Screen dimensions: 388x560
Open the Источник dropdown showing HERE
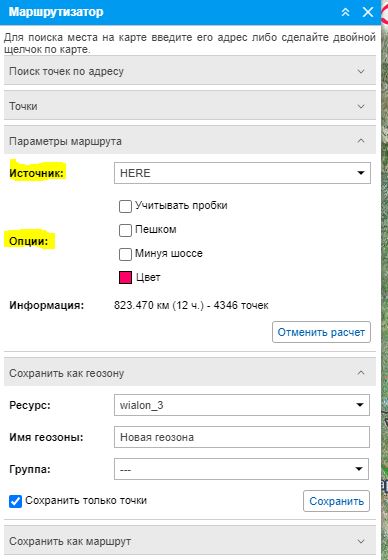tap(242, 173)
